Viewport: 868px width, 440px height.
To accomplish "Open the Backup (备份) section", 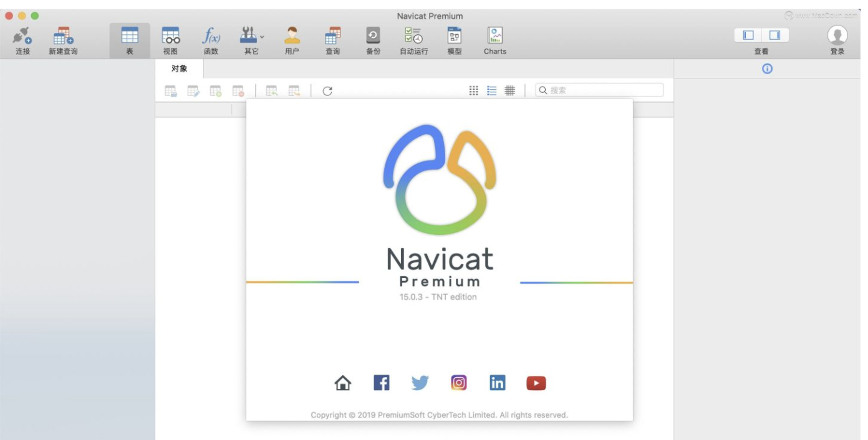I will [x=373, y=36].
